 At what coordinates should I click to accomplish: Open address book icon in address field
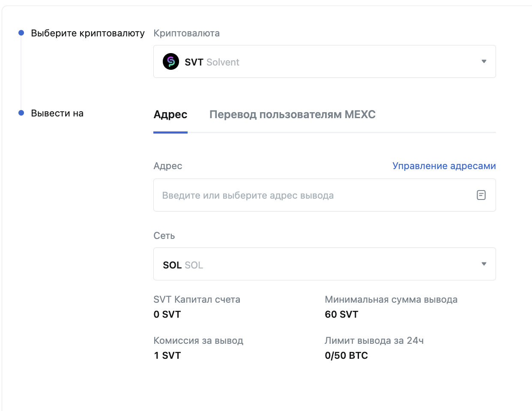point(481,195)
